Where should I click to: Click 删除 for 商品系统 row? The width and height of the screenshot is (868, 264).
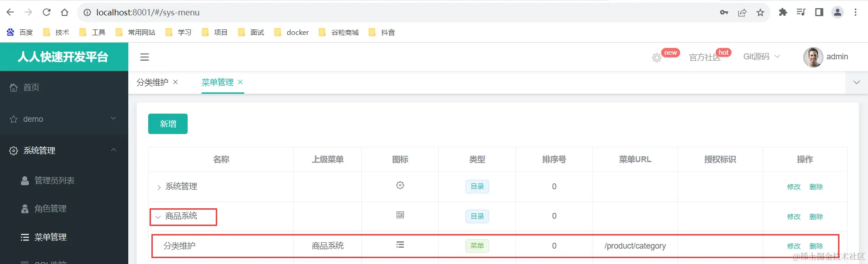click(x=816, y=216)
